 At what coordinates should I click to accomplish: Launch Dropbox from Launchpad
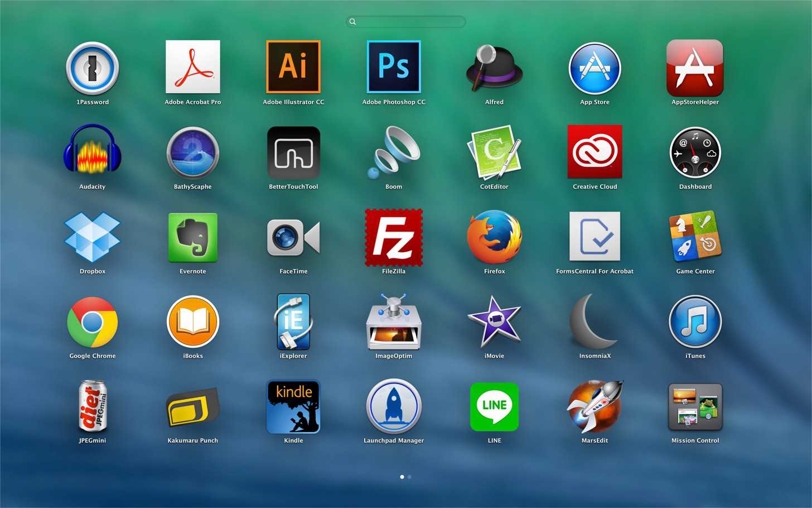point(93,237)
